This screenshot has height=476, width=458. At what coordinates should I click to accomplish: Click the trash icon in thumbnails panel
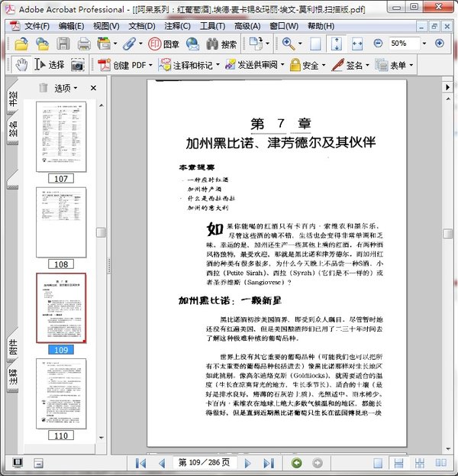(x=43, y=88)
